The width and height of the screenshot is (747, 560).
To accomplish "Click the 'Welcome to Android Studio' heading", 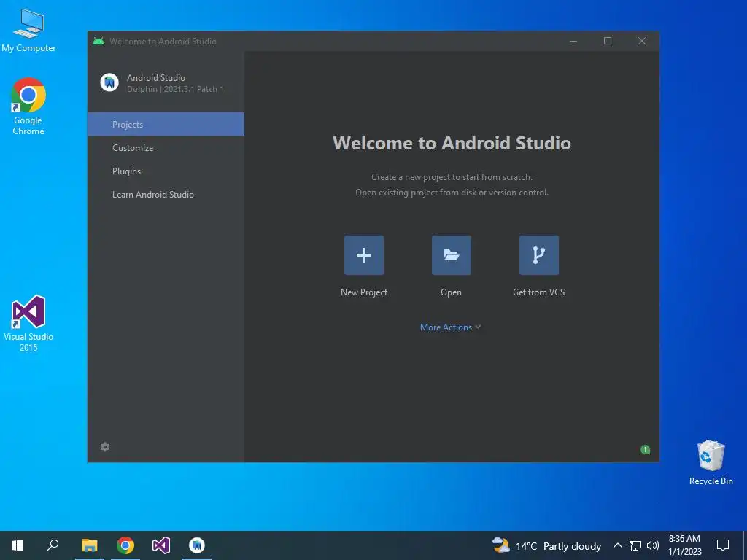I will point(452,143).
